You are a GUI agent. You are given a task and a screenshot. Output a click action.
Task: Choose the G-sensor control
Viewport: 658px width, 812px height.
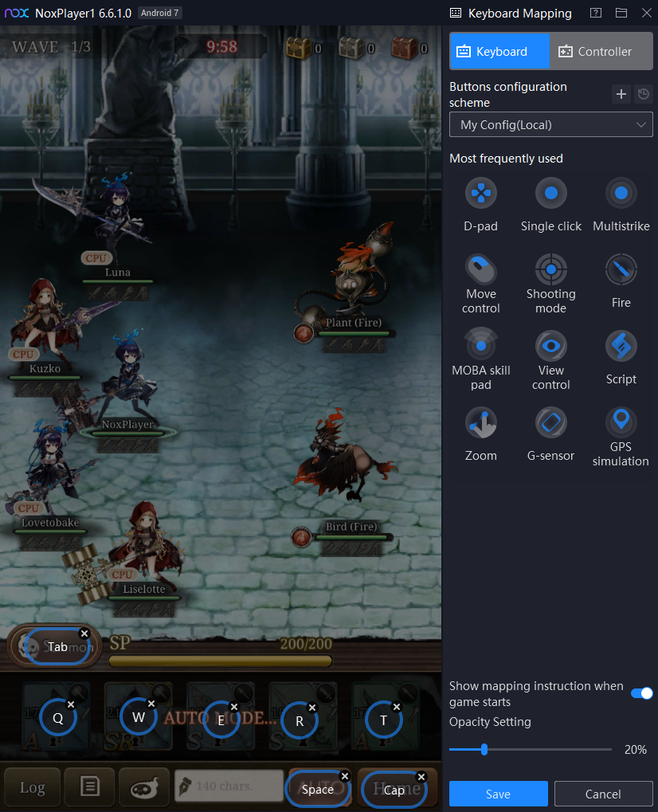pos(550,422)
